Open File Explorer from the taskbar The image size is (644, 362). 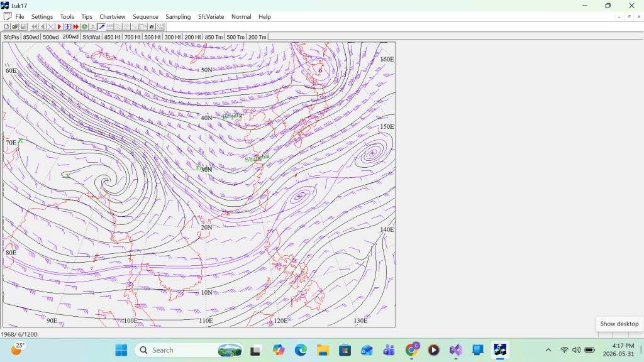pyautogui.click(x=323, y=350)
